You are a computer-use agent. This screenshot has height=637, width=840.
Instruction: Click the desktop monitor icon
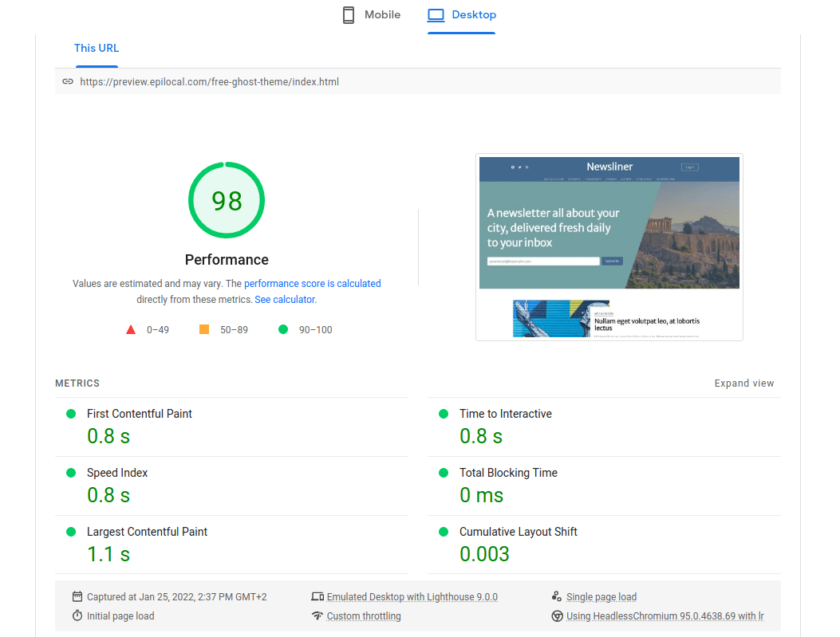click(x=436, y=14)
